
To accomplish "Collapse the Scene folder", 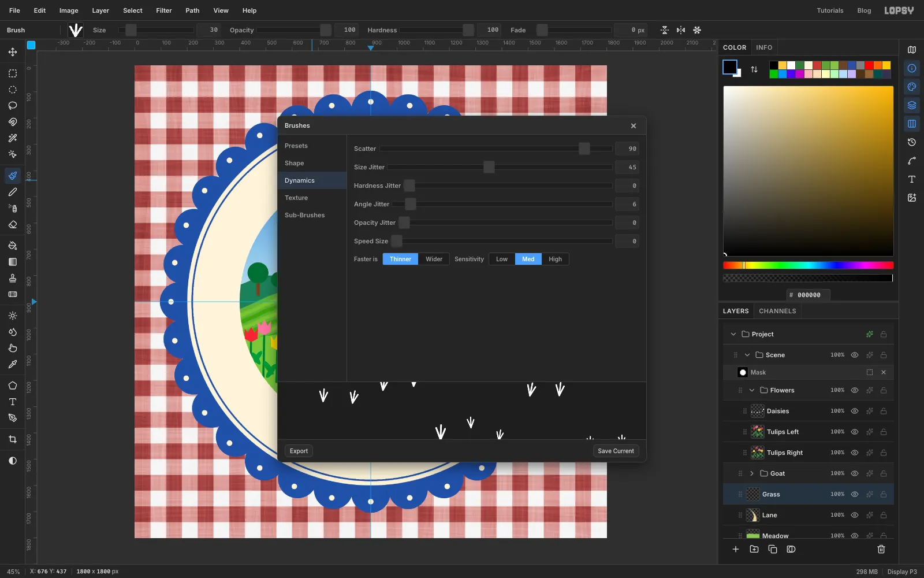I will click(x=747, y=355).
